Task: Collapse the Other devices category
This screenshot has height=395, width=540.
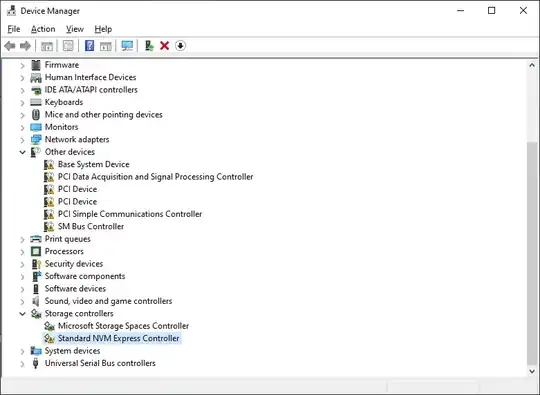Action: (22, 152)
